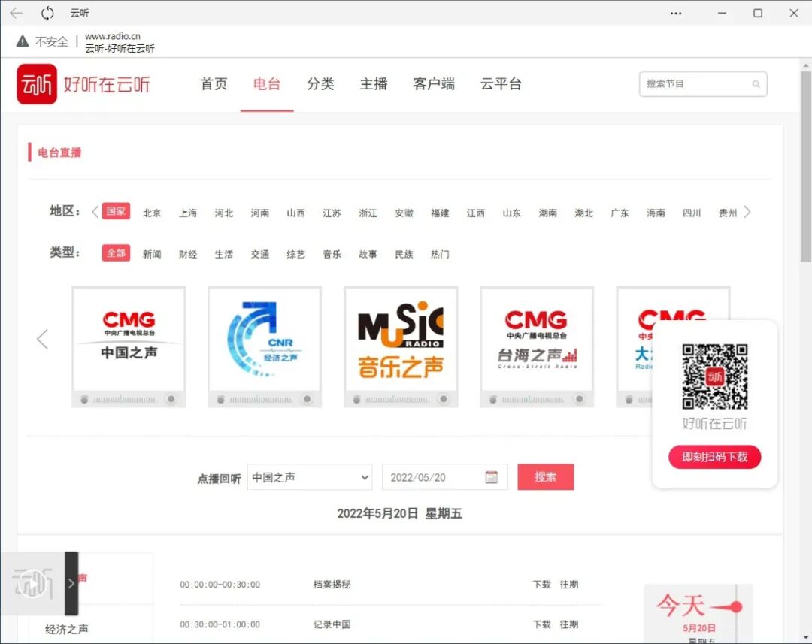Image resolution: width=812 pixels, height=644 pixels.
Task: Filter stations by 热门 type
Action: click(x=440, y=254)
